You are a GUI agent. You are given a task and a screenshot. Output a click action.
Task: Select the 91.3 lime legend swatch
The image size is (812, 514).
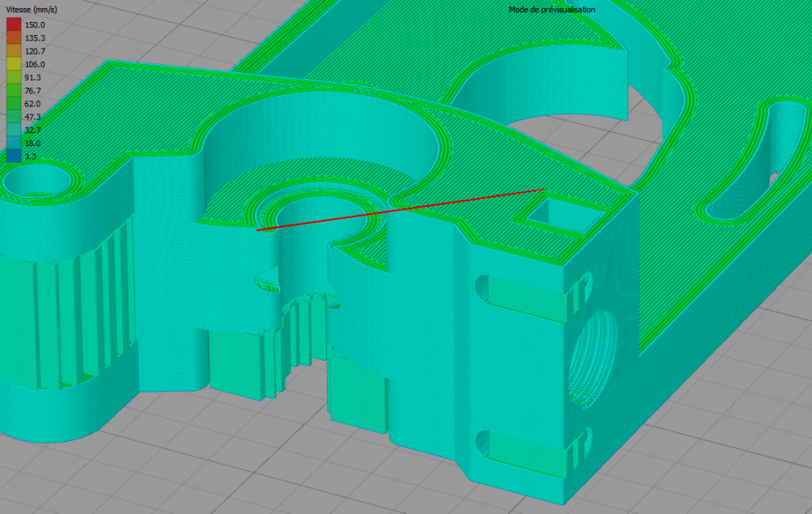(14, 77)
